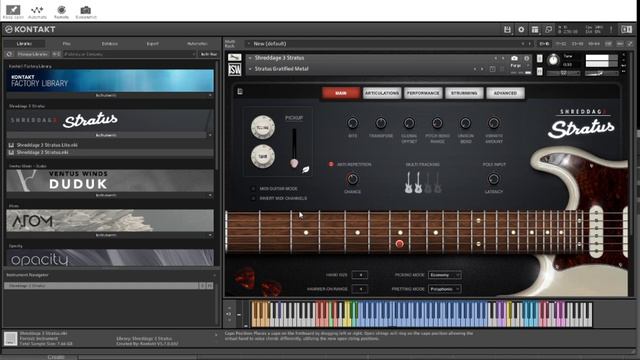Expand Atom library Instruments bar
Image resolution: width=640 pixels, height=360 pixels.
point(109,235)
